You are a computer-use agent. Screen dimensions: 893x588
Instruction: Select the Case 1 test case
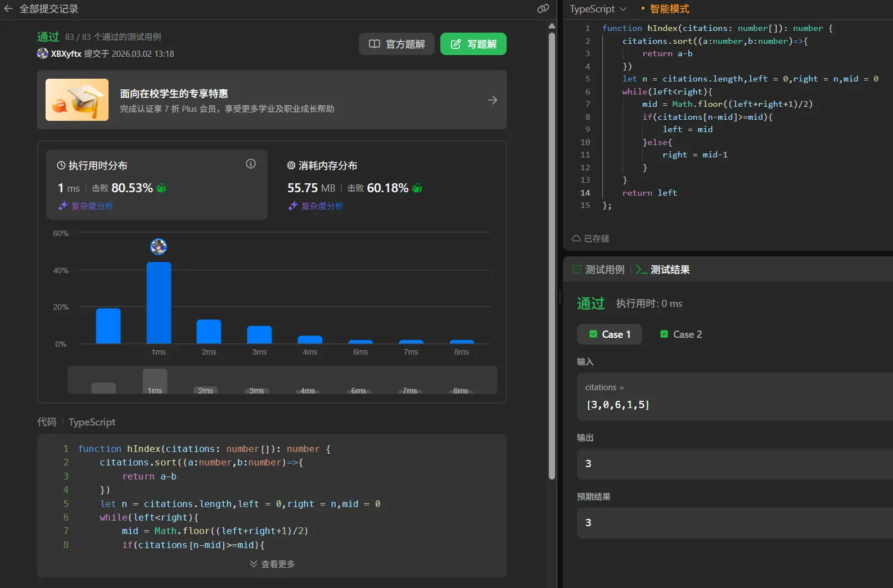(610, 334)
